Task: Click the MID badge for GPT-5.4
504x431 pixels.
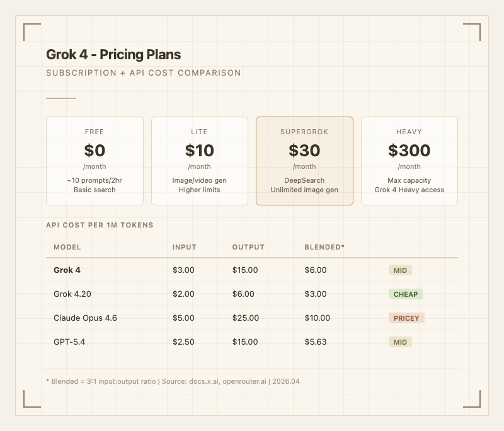Action: [x=400, y=342]
